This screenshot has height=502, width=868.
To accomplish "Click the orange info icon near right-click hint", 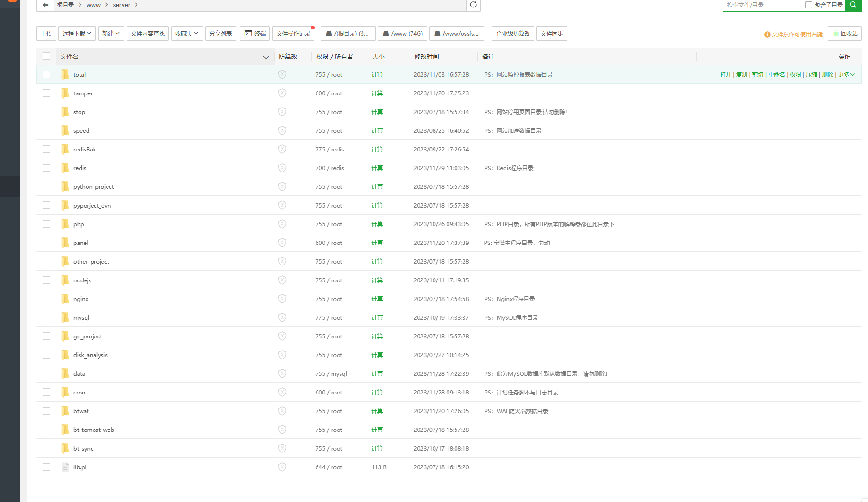I will click(767, 35).
